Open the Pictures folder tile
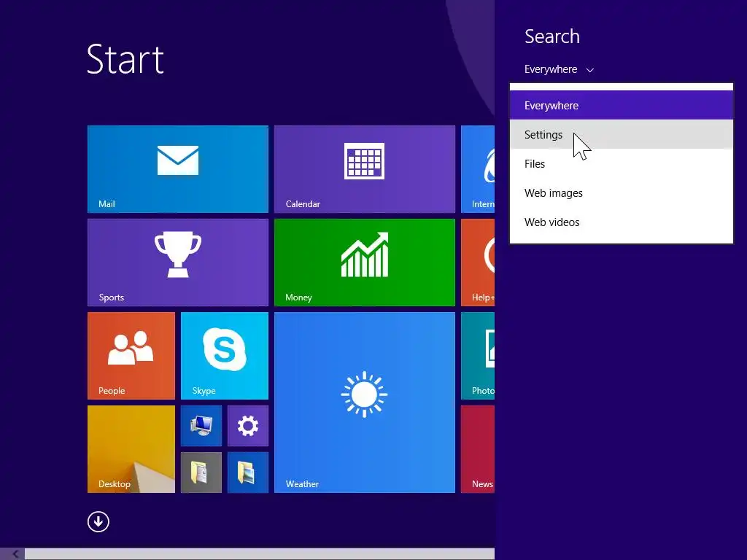Screen dimensions: 747x560 click(248, 472)
